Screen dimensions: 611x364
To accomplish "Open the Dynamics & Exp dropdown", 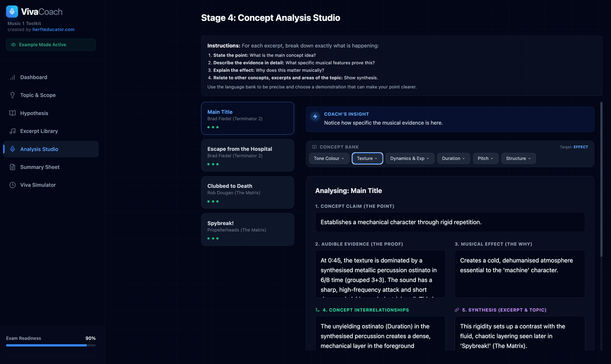I will (x=409, y=158).
